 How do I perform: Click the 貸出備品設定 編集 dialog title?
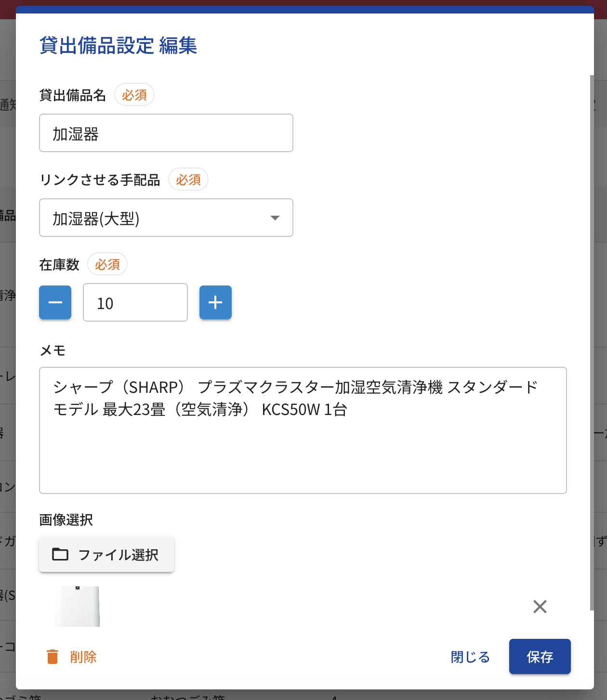coord(118,46)
